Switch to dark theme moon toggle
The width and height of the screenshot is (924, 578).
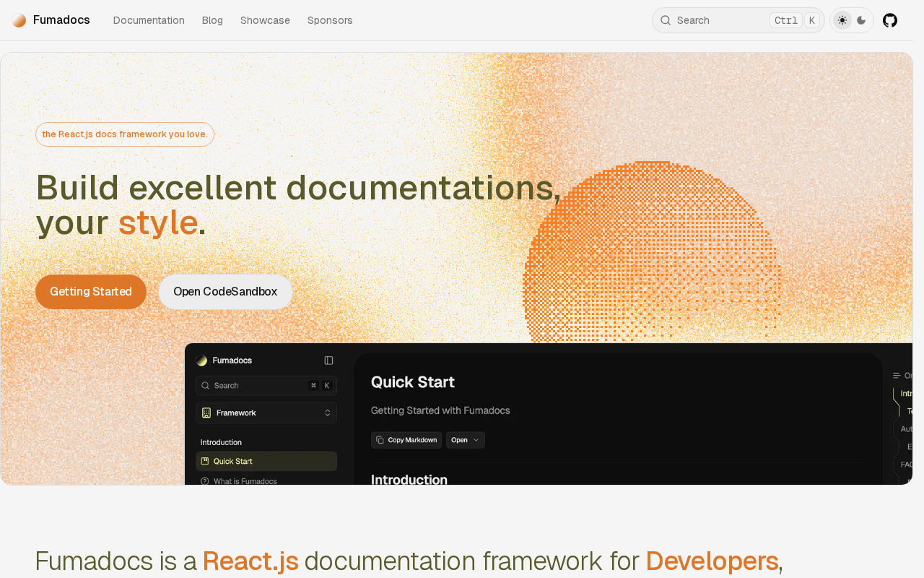pos(861,20)
